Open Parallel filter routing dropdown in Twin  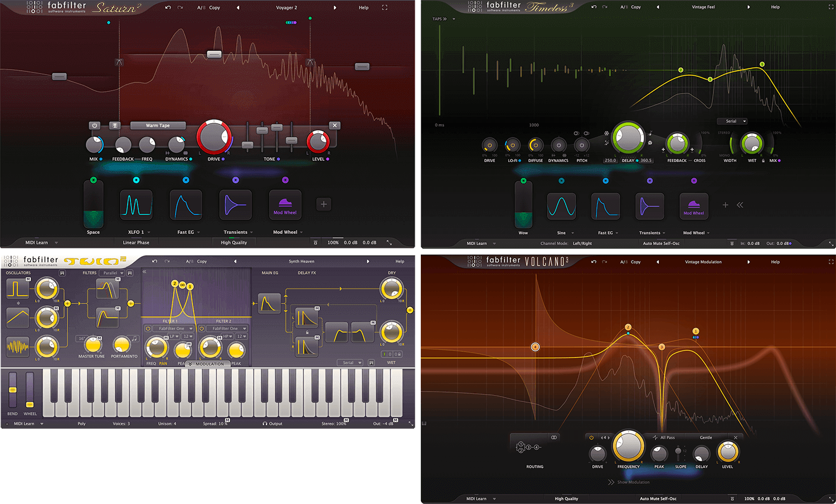[x=111, y=273]
